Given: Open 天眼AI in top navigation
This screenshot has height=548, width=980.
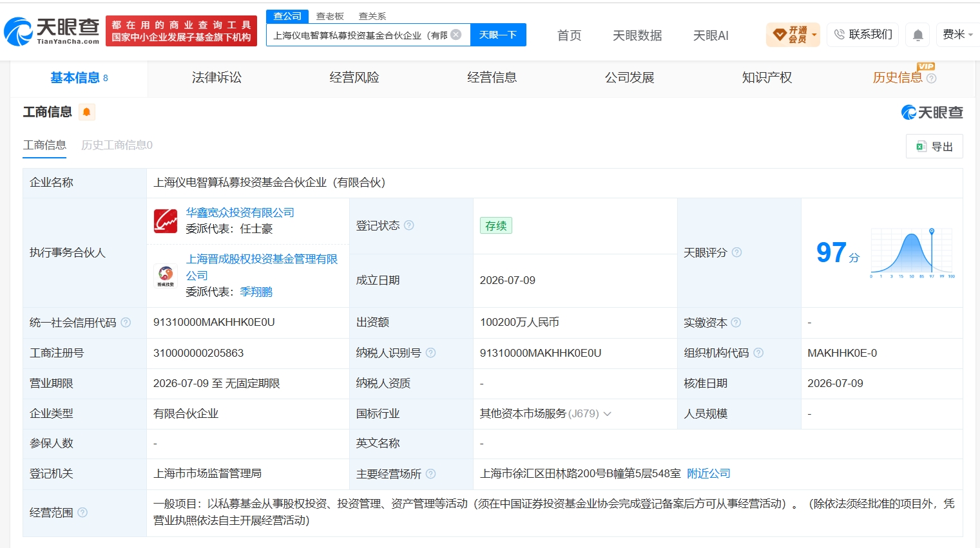Looking at the screenshot, I should (711, 35).
